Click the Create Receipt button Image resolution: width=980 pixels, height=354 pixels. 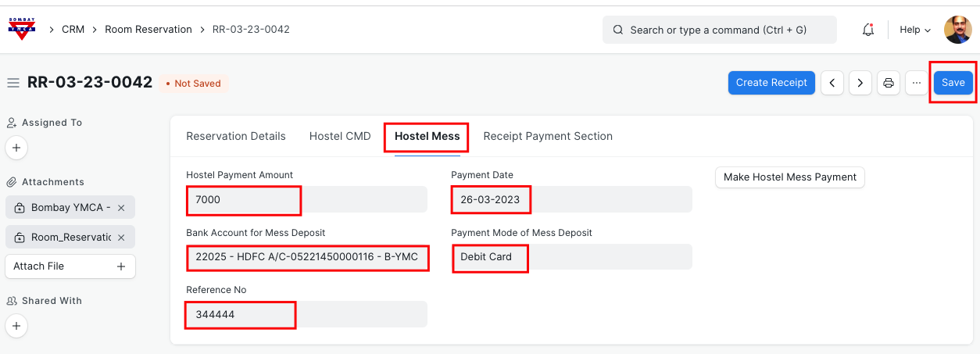[771, 83]
